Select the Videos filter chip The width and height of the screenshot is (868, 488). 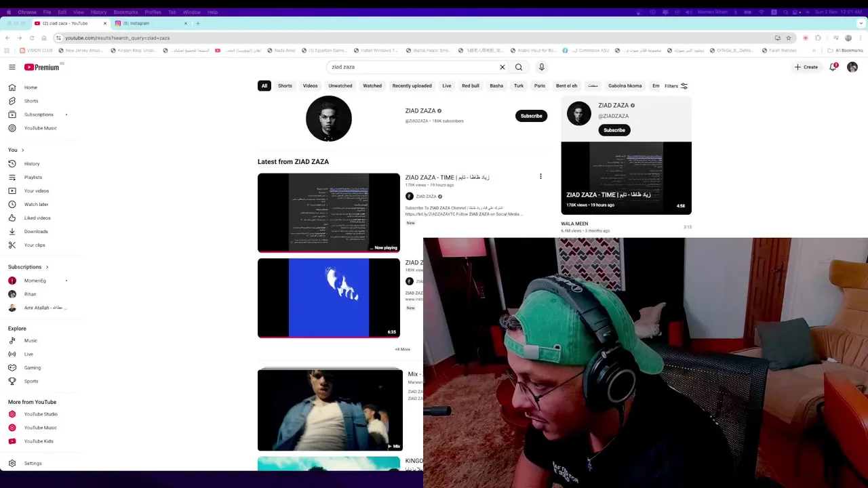pyautogui.click(x=310, y=86)
